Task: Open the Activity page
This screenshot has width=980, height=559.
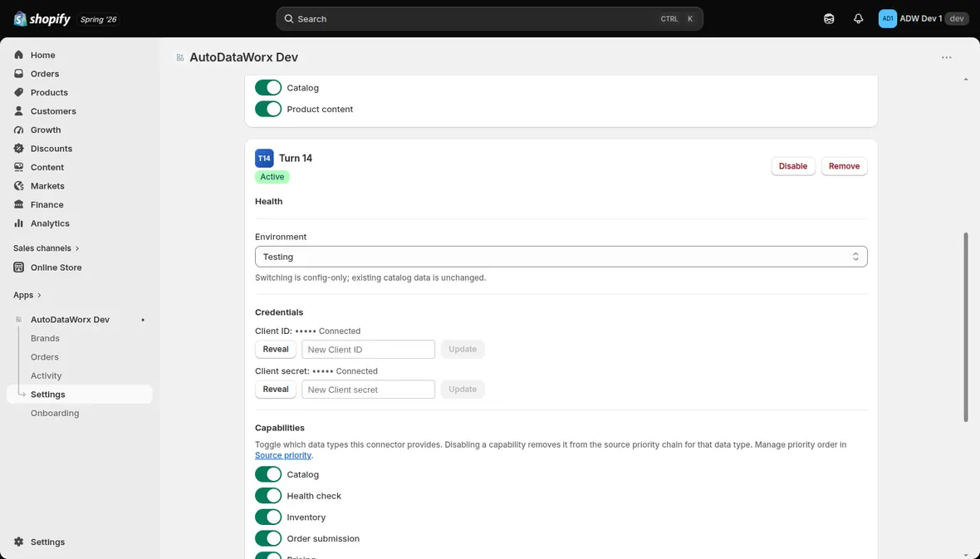Action: [x=47, y=375]
